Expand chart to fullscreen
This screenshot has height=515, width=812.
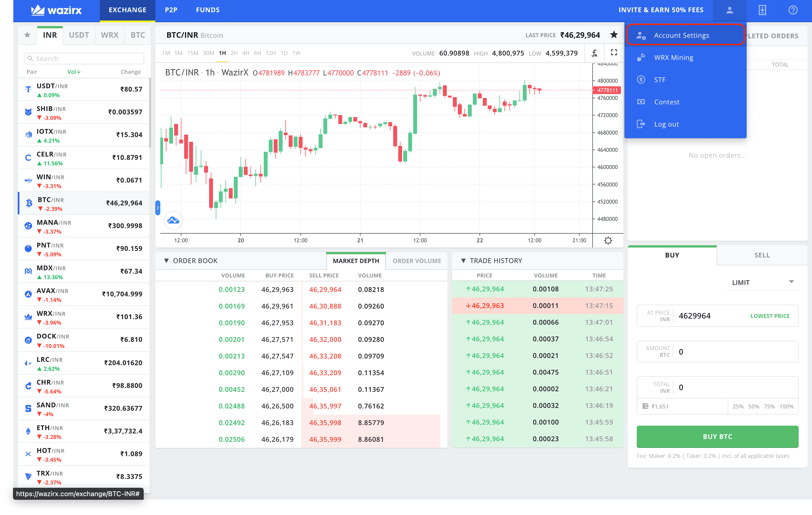614,53
